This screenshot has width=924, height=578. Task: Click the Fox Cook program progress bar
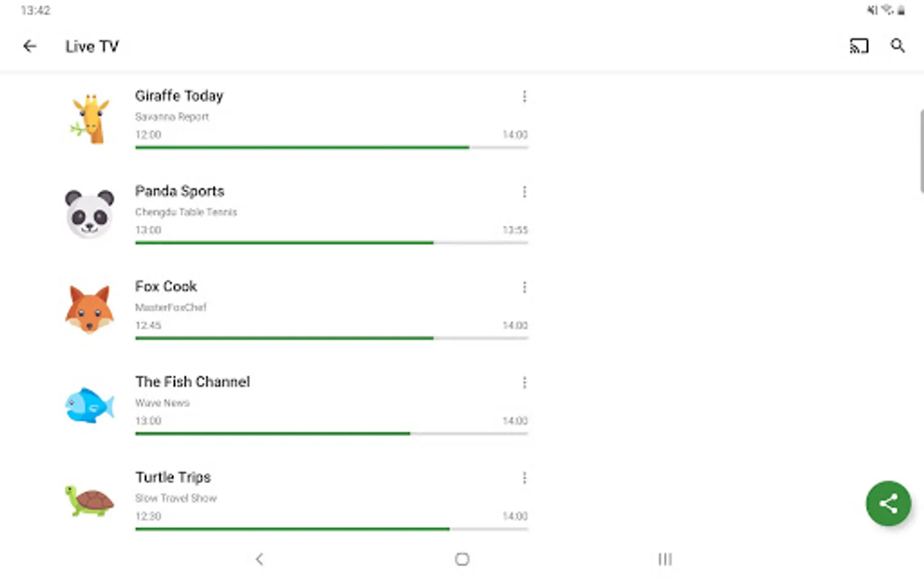click(x=331, y=338)
